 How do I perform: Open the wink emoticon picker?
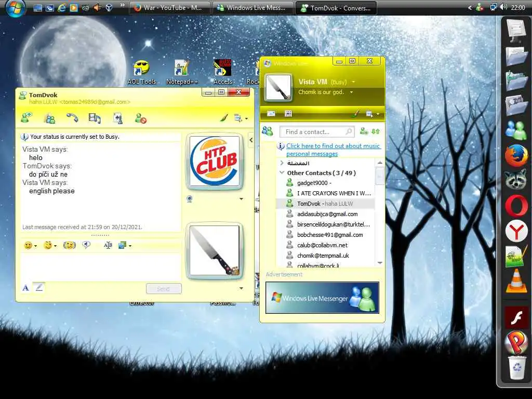pyautogui.click(x=50, y=245)
